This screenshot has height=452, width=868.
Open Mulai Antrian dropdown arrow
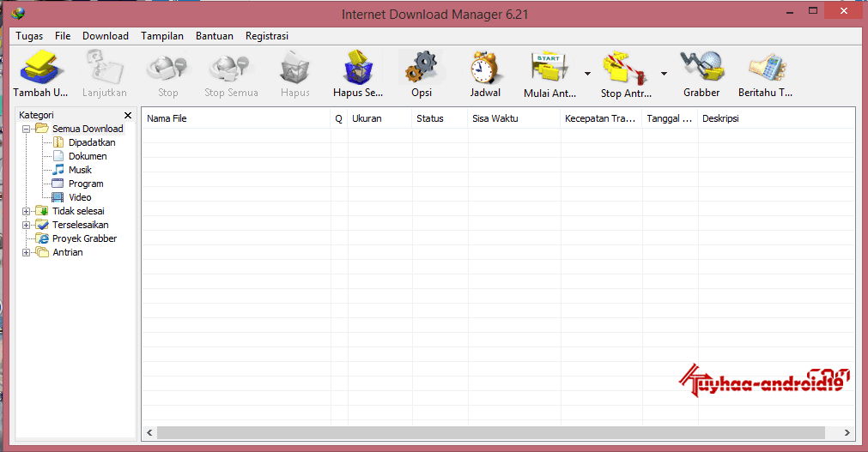click(x=587, y=73)
